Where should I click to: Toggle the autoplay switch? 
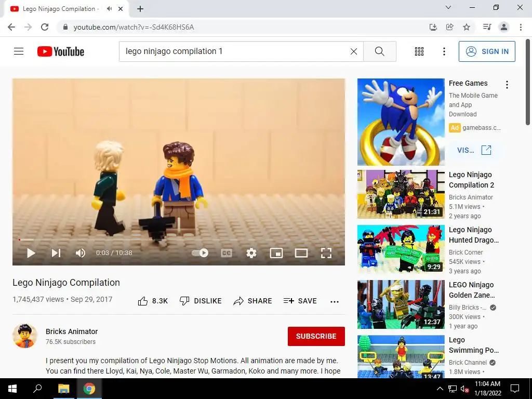[x=200, y=253]
